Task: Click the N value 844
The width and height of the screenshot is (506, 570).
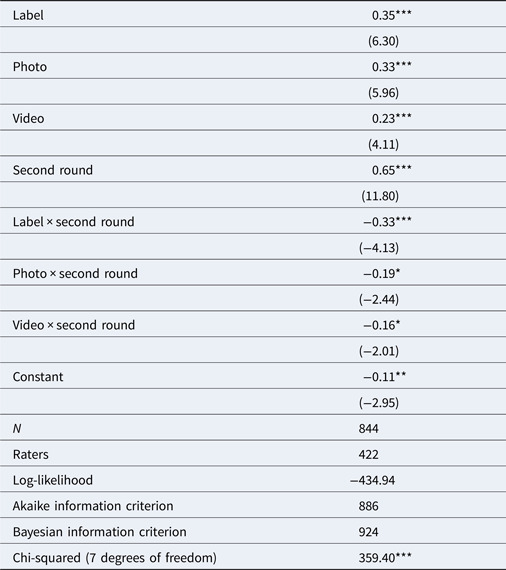Action: tap(369, 428)
